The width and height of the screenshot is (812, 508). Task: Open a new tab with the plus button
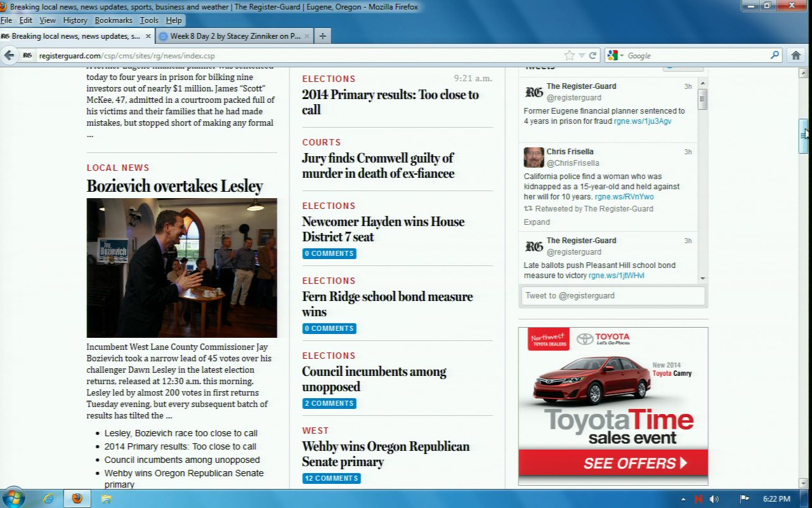[x=322, y=36]
